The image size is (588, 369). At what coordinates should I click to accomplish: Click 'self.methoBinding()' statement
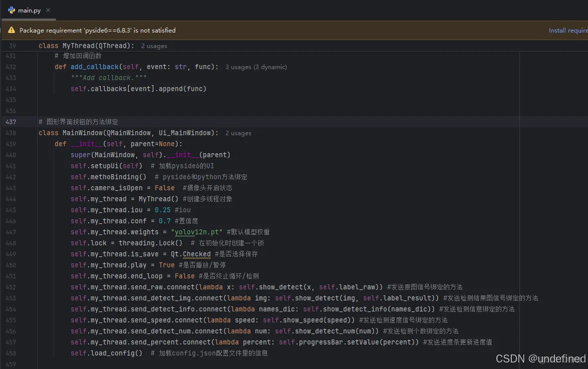point(108,177)
